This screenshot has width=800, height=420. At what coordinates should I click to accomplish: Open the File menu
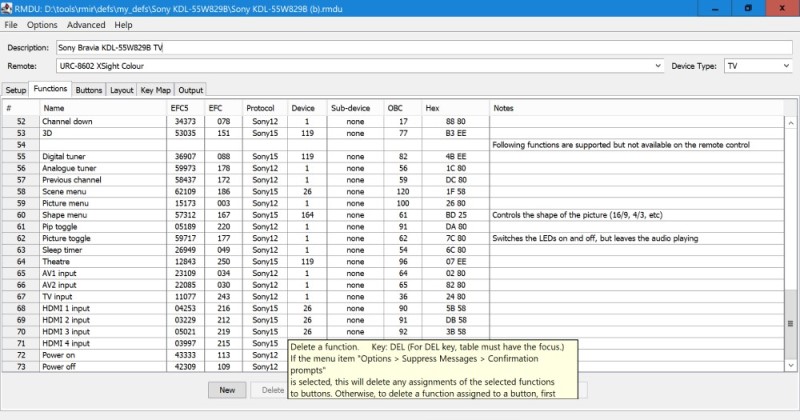(x=12, y=24)
